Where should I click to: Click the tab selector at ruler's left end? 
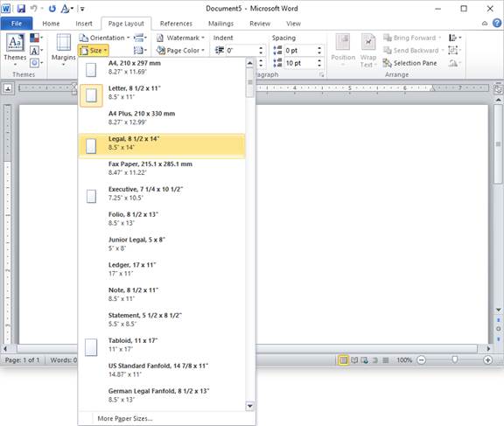tap(8, 88)
